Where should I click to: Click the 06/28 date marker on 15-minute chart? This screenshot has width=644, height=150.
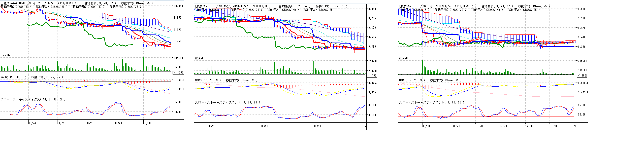pyautogui.click(x=211, y=126)
